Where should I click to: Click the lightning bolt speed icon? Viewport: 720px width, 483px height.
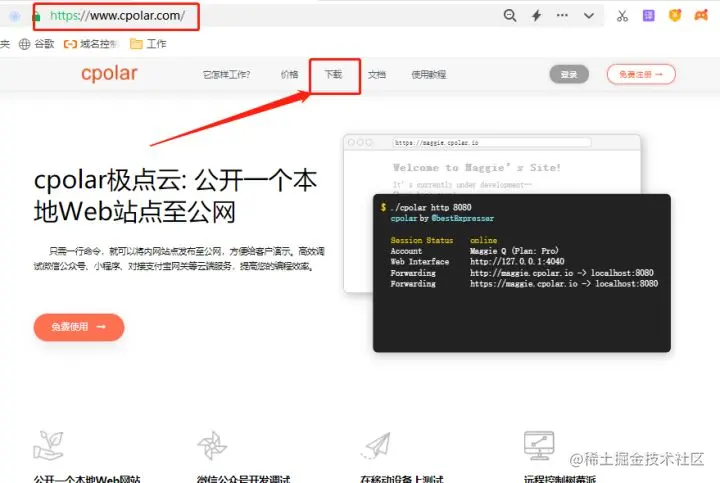[536, 16]
